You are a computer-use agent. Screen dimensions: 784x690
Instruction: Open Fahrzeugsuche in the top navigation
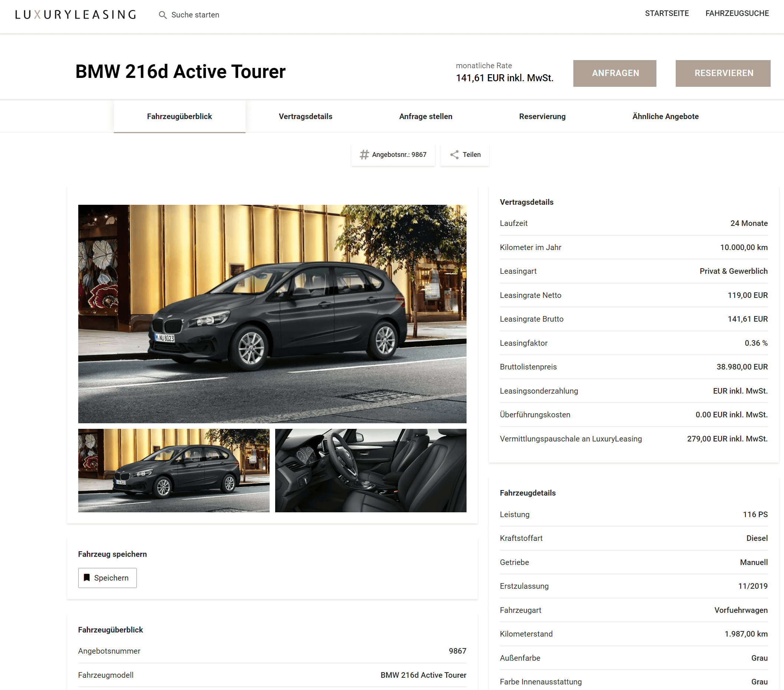coord(737,13)
